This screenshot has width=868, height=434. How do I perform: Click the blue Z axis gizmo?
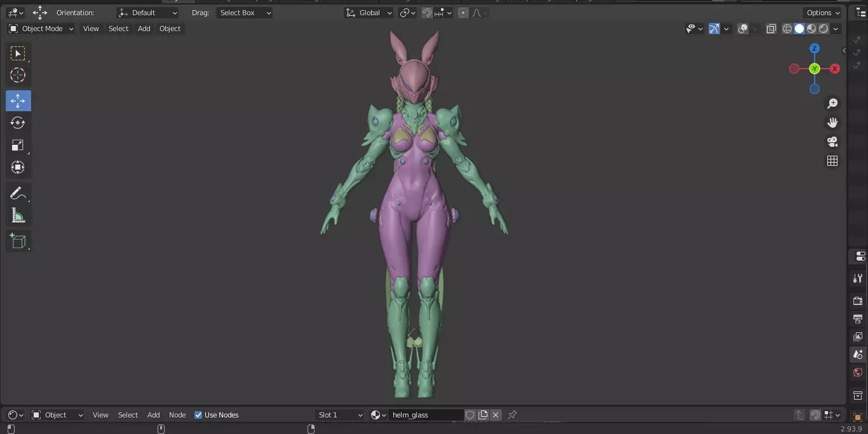coord(815,48)
